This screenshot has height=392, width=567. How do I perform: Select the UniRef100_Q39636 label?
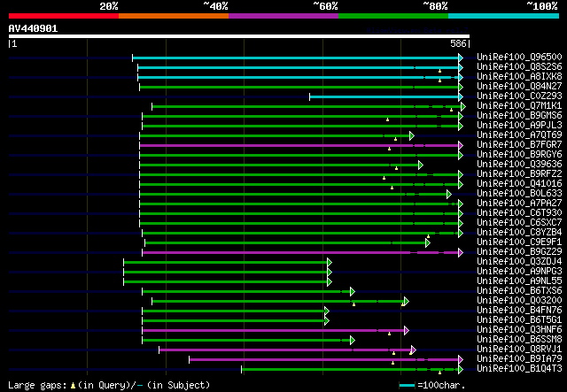coord(519,165)
